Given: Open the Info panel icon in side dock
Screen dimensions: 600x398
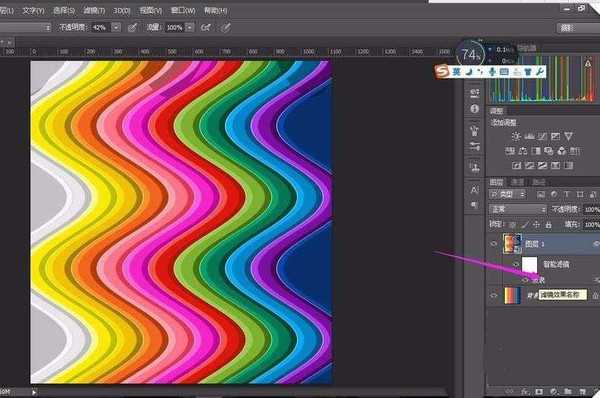Looking at the screenshot, I should click(474, 109).
